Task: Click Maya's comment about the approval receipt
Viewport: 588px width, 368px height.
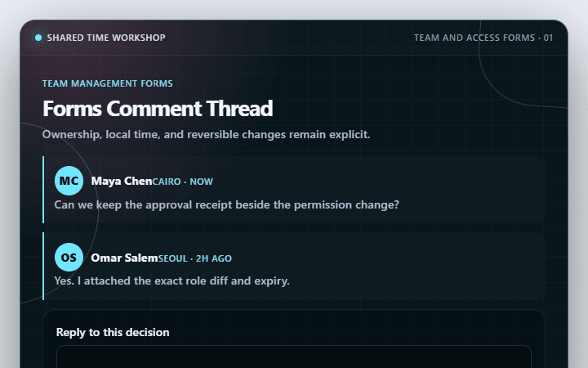Action: 226,205
